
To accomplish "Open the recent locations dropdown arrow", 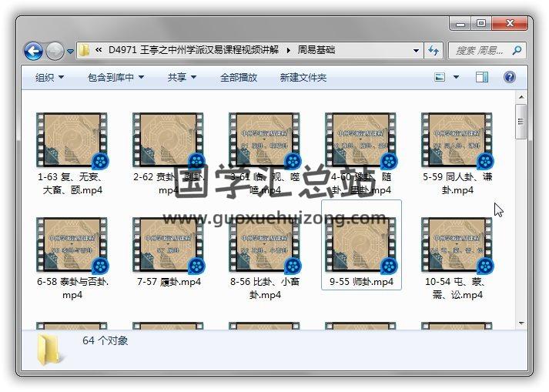I will pyautogui.click(x=71, y=52).
